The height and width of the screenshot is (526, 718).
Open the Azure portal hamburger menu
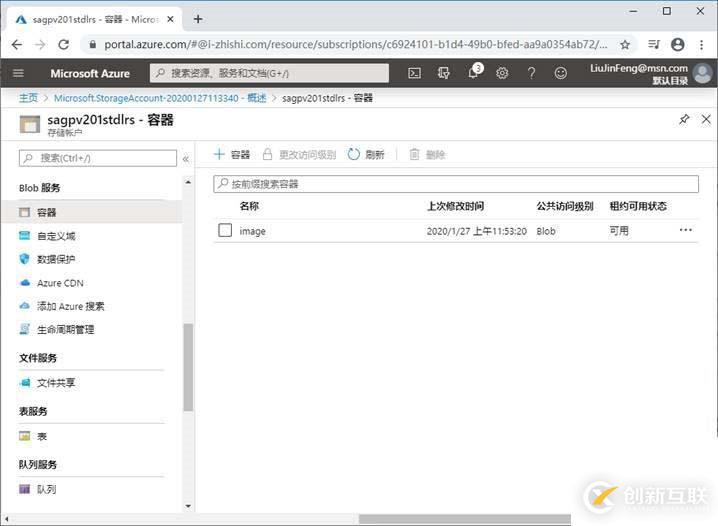18,73
